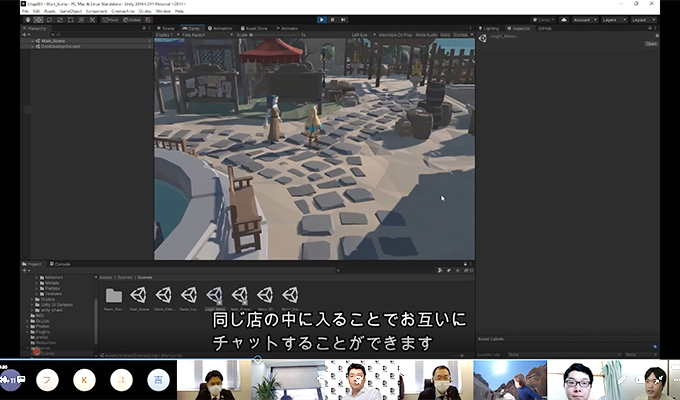The image size is (680, 400).
Task: Open the custom editor tools icon
Action: tap(92, 20)
